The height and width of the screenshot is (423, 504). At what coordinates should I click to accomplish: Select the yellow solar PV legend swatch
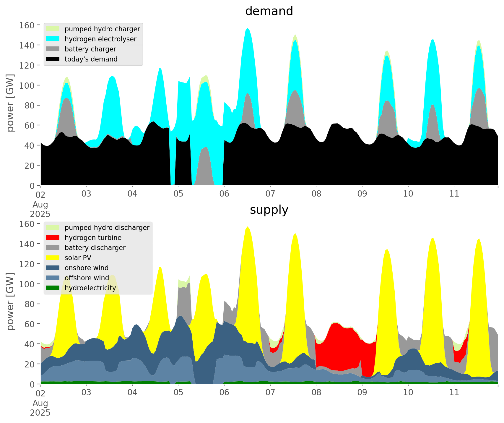pyautogui.click(x=53, y=258)
